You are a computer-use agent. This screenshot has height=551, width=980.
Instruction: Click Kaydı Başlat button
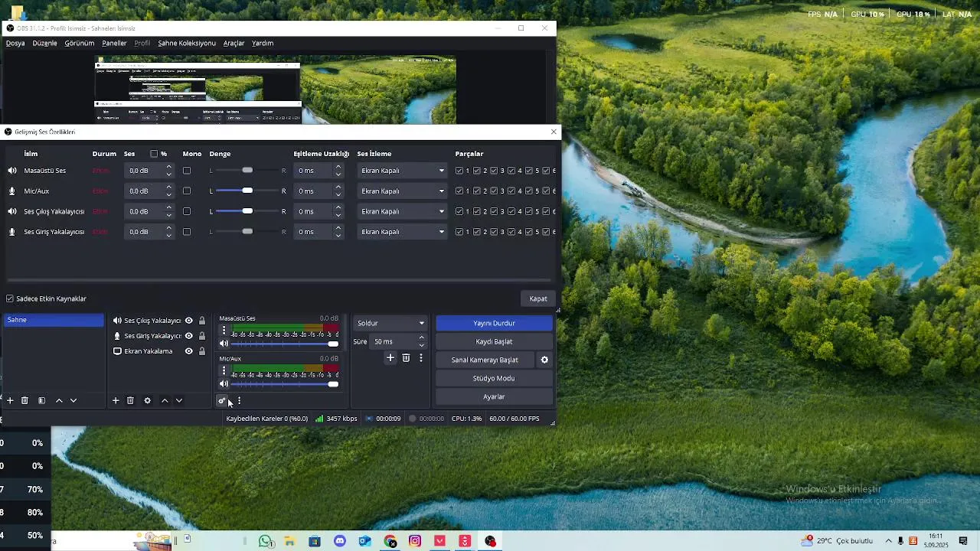(494, 341)
